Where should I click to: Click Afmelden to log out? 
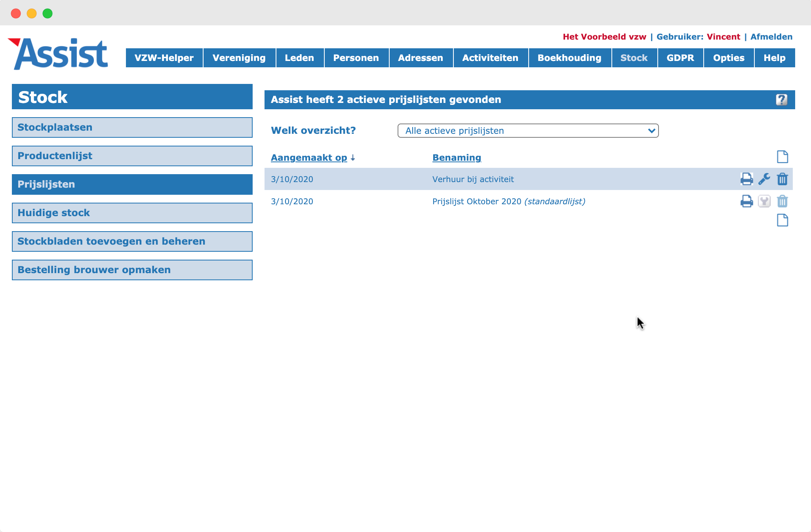(x=771, y=37)
